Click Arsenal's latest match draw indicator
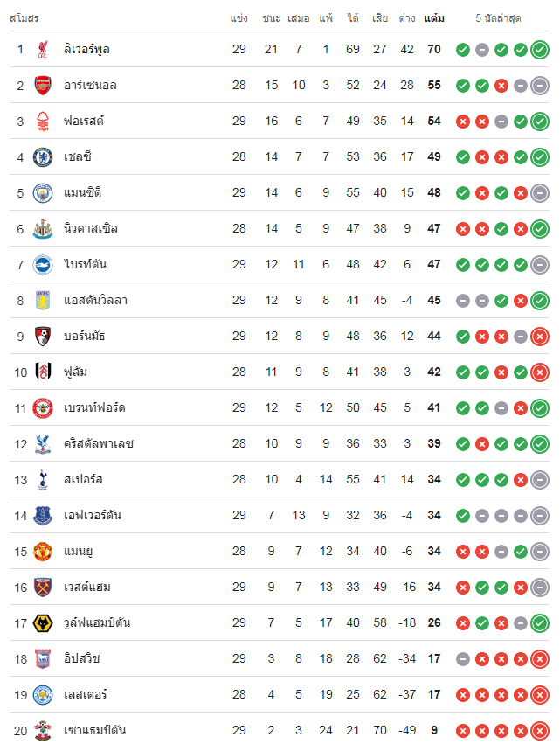The width and height of the screenshot is (560, 744). pos(540,86)
